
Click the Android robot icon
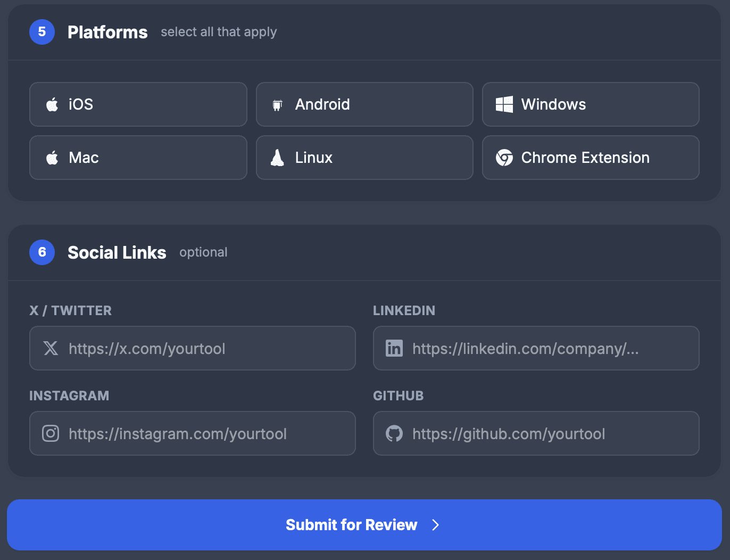tap(277, 105)
